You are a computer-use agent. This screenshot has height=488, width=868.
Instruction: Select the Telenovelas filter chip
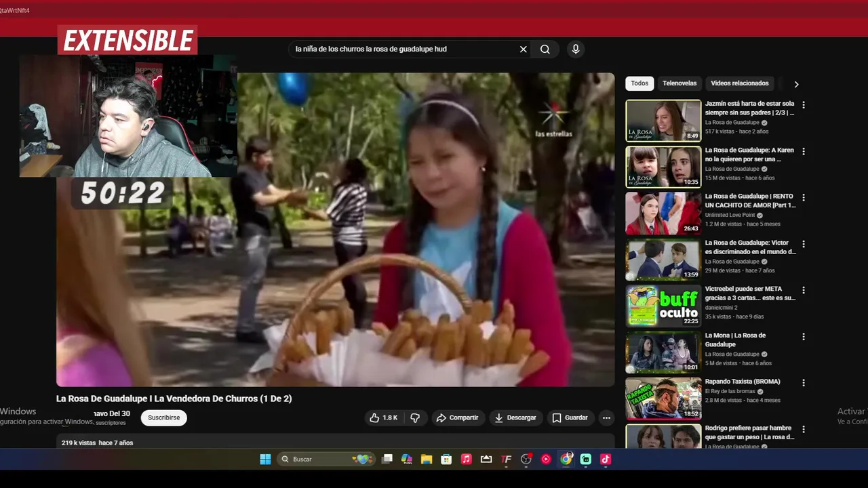pyautogui.click(x=679, y=83)
